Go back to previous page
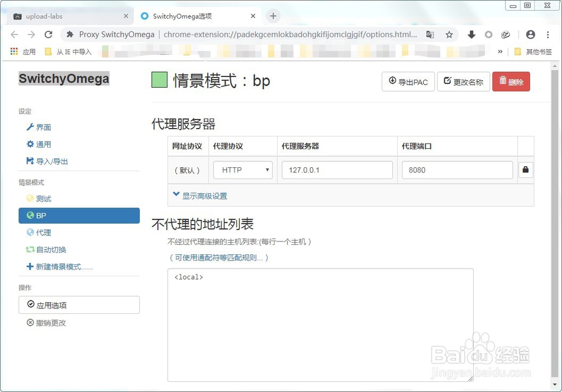The image size is (562, 392). (15, 34)
